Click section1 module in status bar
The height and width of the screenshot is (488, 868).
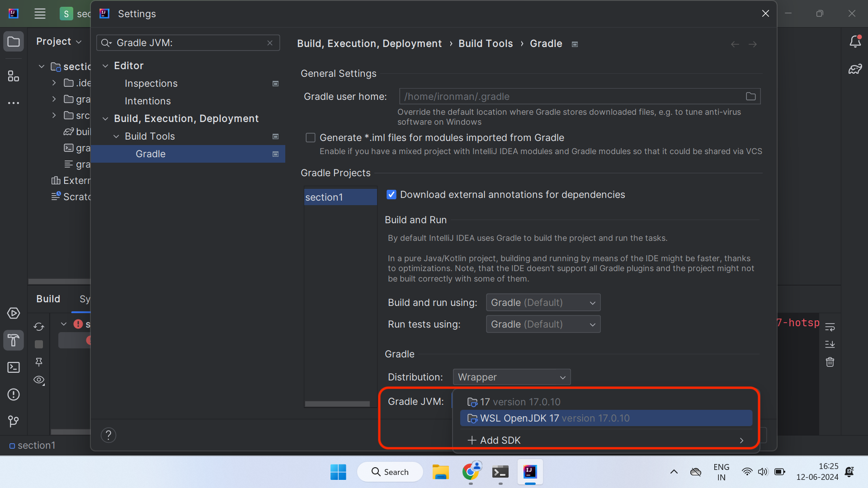[32, 446]
